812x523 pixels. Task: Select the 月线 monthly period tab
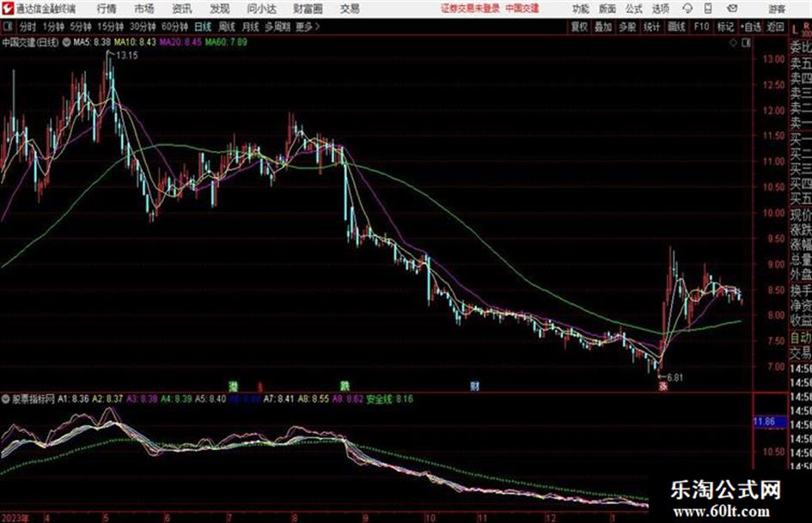251,27
